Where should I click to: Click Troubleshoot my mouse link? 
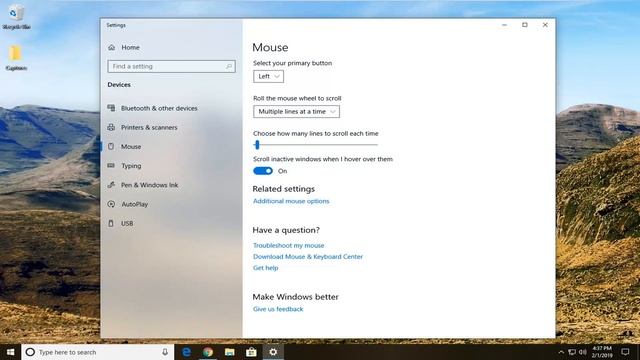coord(289,245)
